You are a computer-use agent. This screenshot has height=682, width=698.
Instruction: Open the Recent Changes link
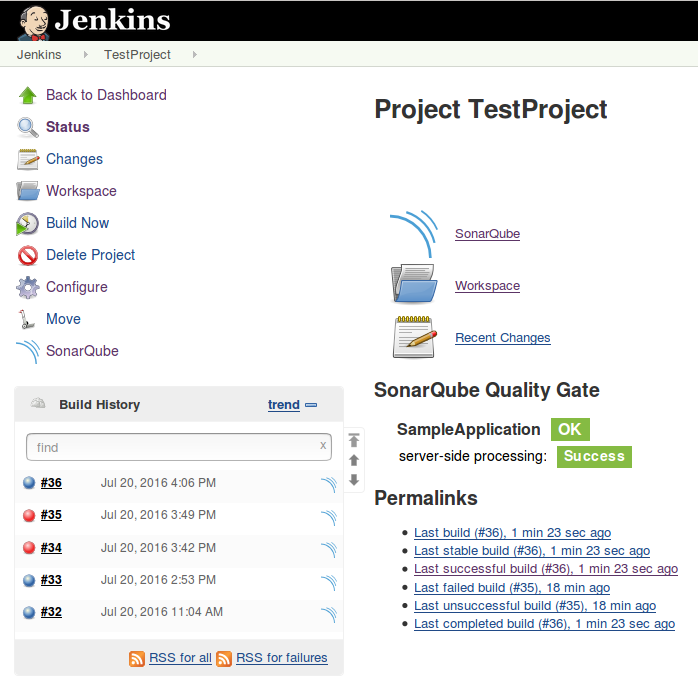coord(503,338)
